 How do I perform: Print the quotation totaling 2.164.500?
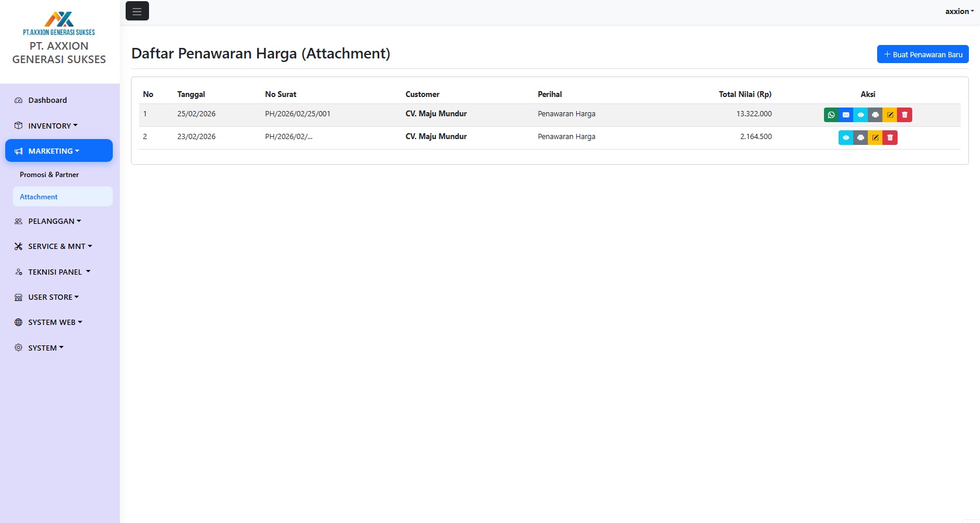[860, 138]
